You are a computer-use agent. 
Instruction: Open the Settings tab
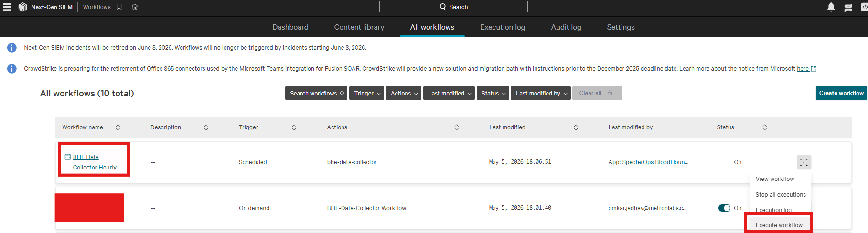click(621, 27)
